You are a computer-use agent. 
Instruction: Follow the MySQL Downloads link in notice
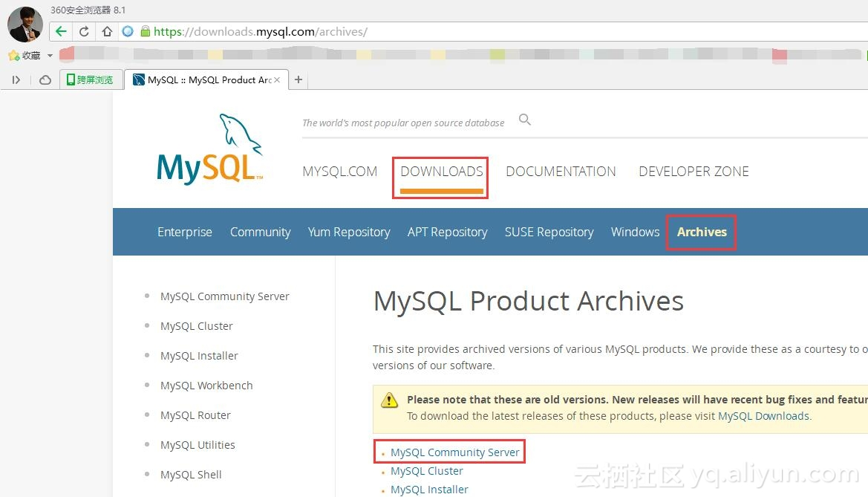[x=763, y=416]
